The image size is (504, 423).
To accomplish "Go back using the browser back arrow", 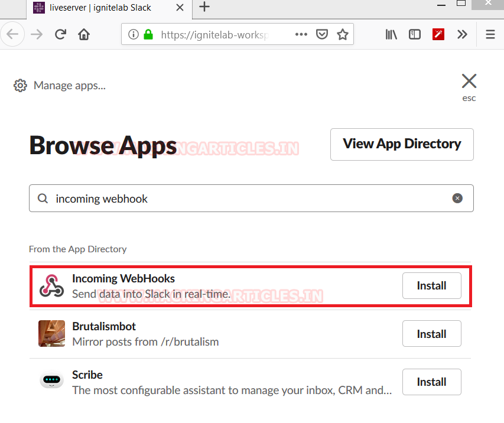I will point(12,34).
